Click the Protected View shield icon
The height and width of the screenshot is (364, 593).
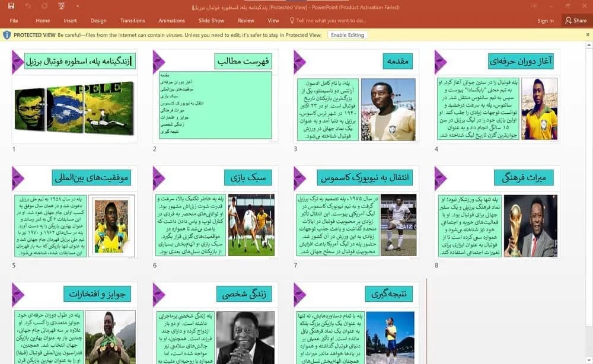pos(7,35)
